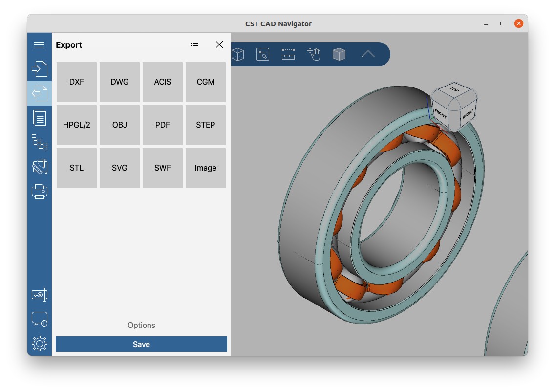Screen dimensions: 555x392
Task: Select the selection mode toolbar icon
Action: [x=263, y=54]
